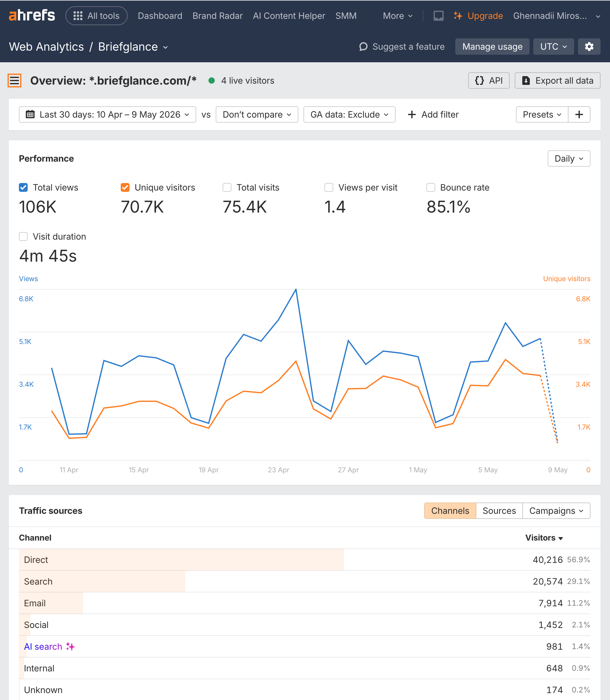Screen dimensions: 610x700
Task: Open the GA data: Exclude dropdown
Action: 349,114
